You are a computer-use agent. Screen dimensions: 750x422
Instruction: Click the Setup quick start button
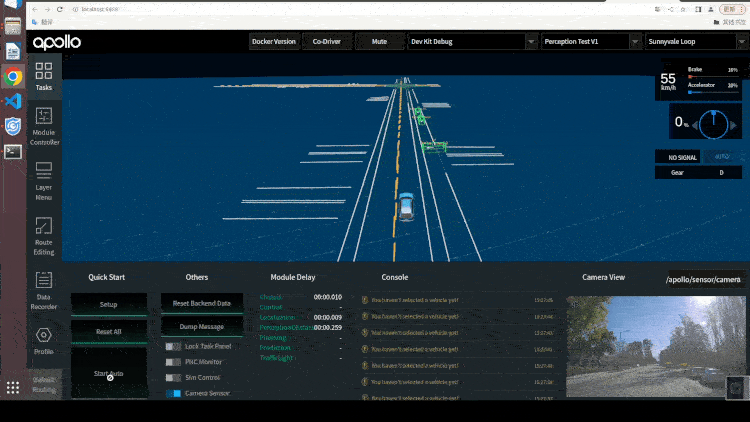(x=109, y=304)
